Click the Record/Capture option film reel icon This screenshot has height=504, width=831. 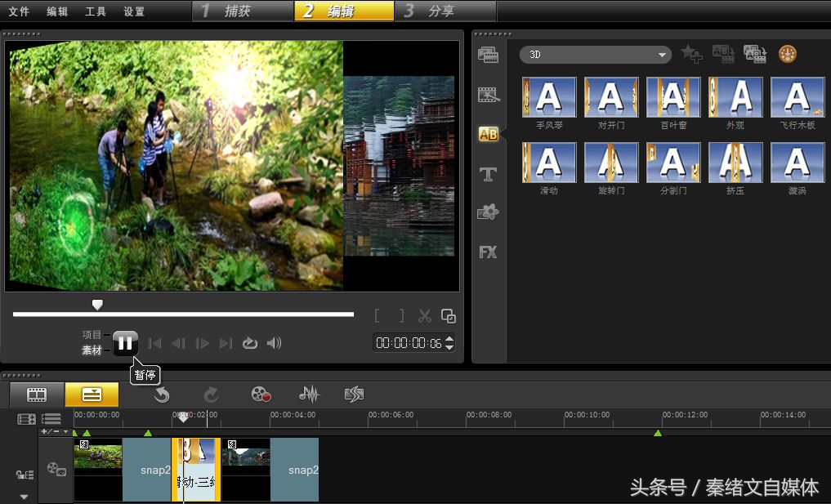261,395
